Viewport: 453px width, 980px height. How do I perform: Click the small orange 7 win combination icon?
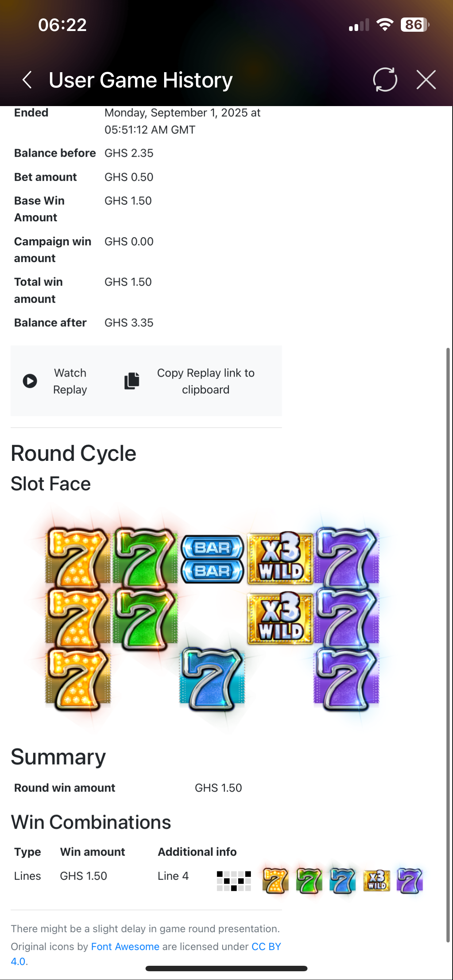pyautogui.click(x=275, y=880)
